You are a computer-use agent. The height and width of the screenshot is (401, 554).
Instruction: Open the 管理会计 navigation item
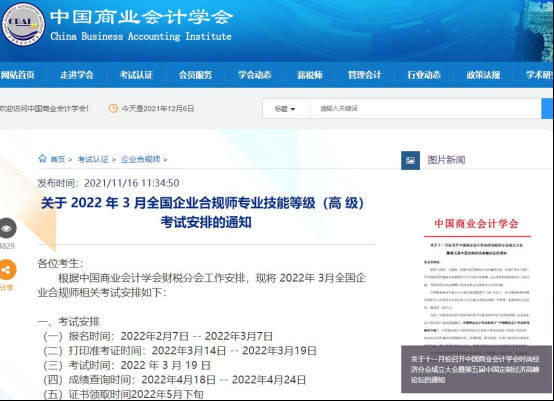point(365,75)
